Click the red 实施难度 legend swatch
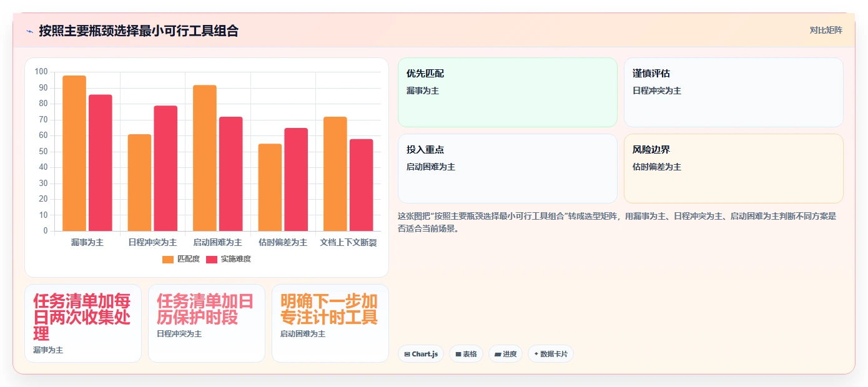 (x=212, y=260)
